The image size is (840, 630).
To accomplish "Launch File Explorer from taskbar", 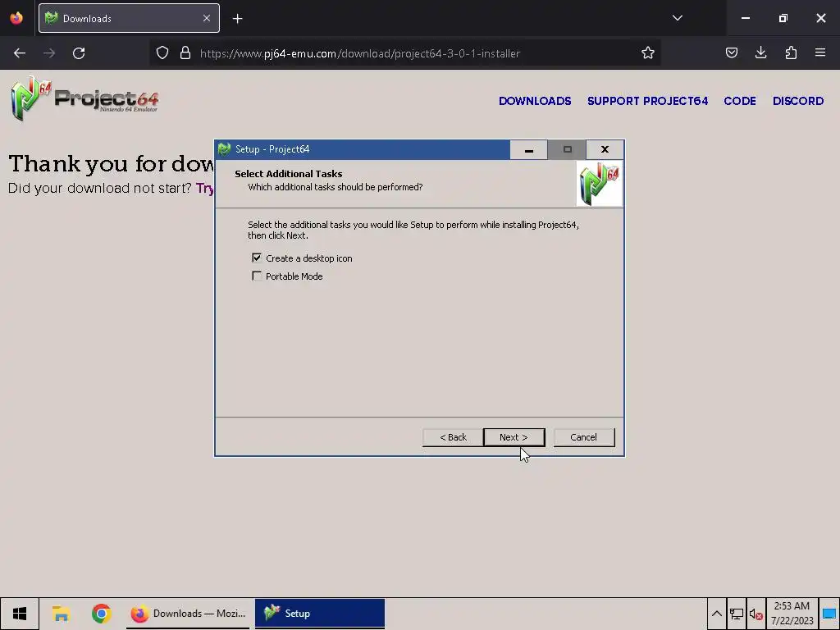I will click(61, 614).
